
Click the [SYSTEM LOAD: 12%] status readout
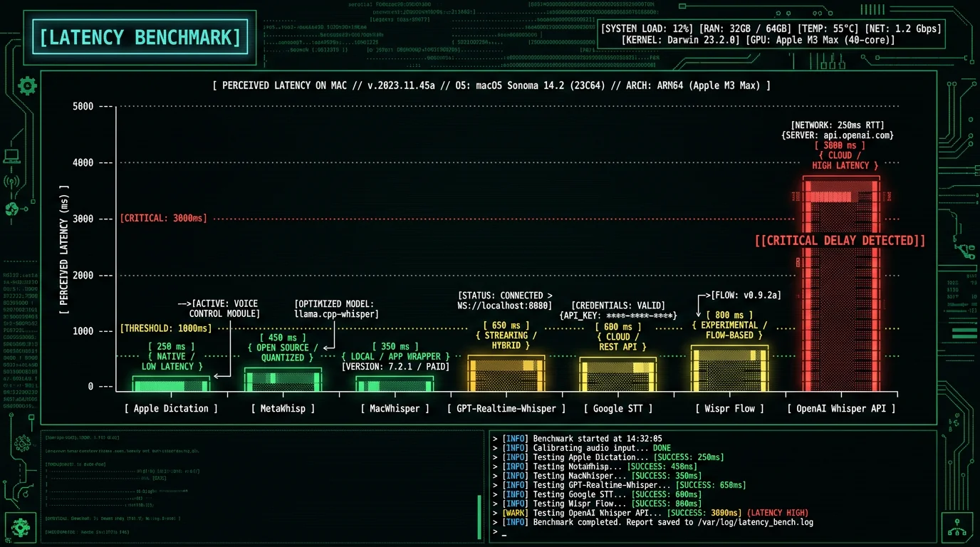(x=647, y=28)
